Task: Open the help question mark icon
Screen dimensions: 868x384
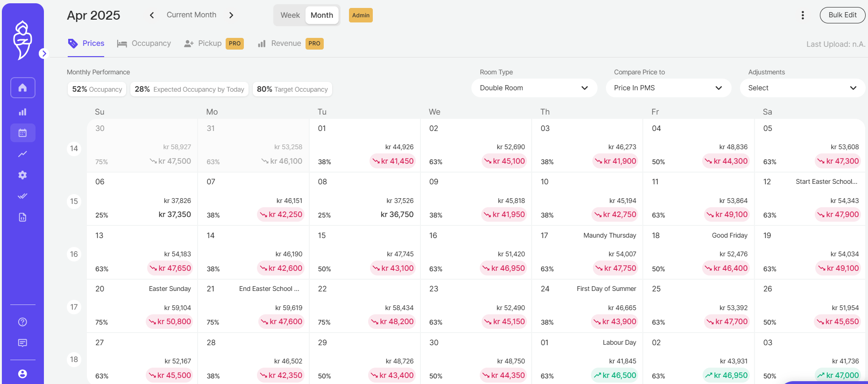Action: pos(22,322)
